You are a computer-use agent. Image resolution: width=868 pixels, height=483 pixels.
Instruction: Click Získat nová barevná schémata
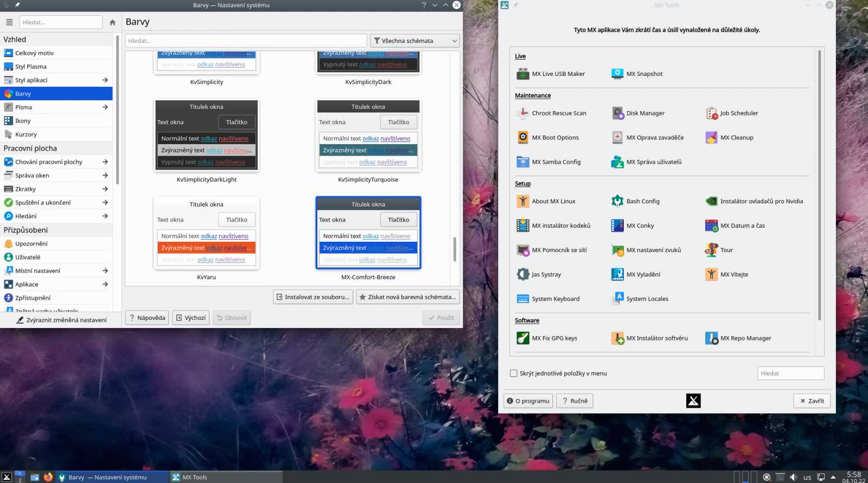pos(408,297)
